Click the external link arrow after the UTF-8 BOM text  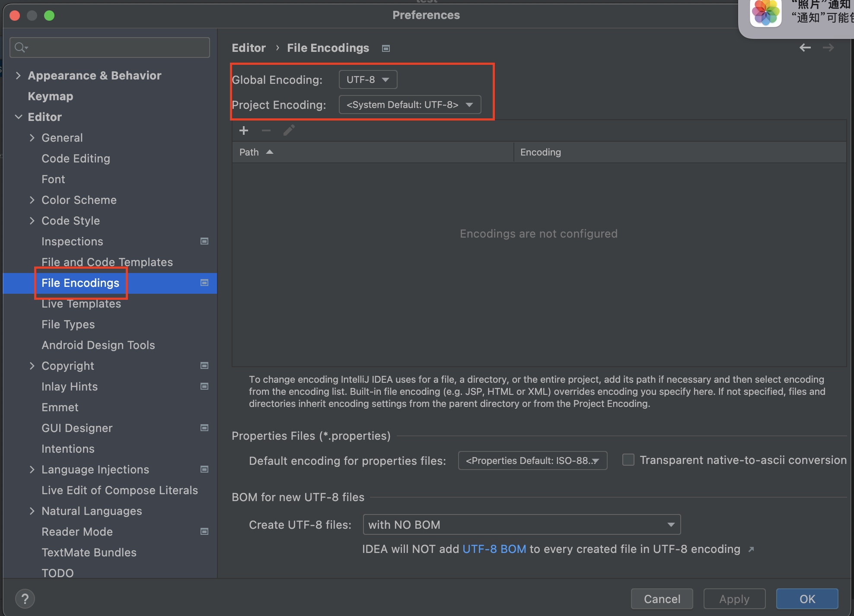tap(751, 549)
